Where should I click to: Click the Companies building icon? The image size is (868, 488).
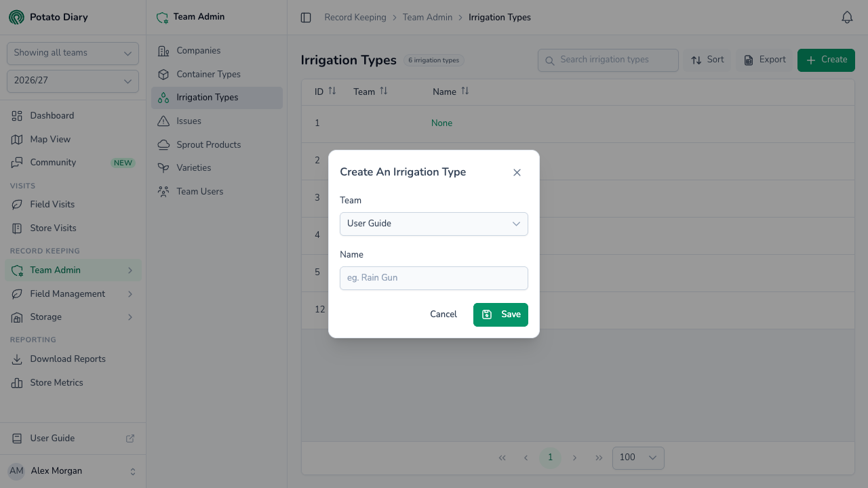tap(163, 51)
